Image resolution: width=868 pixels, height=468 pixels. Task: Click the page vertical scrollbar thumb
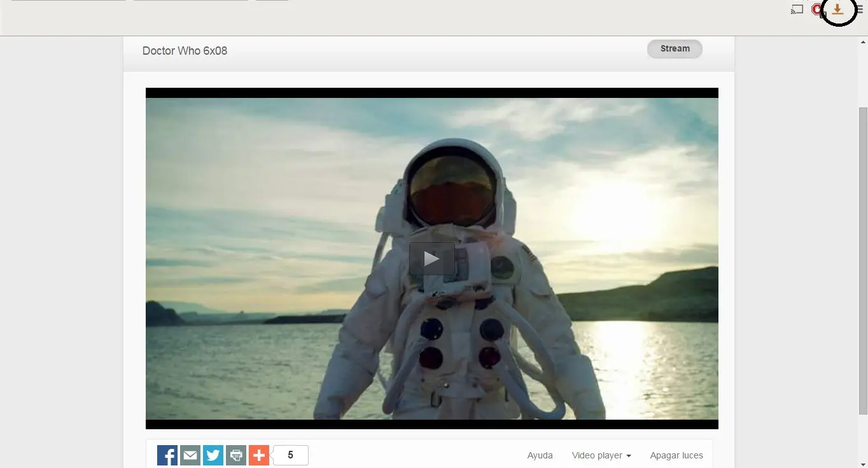click(863, 261)
